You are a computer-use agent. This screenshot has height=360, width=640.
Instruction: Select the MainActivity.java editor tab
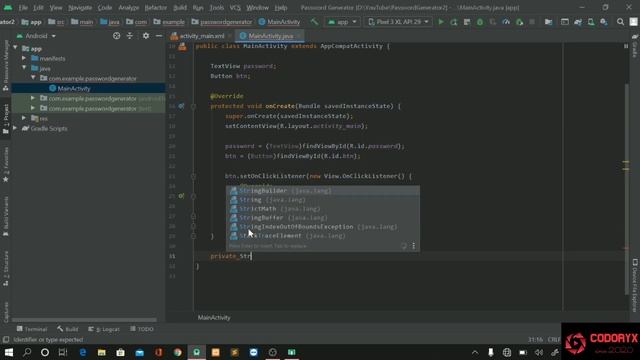point(271,36)
